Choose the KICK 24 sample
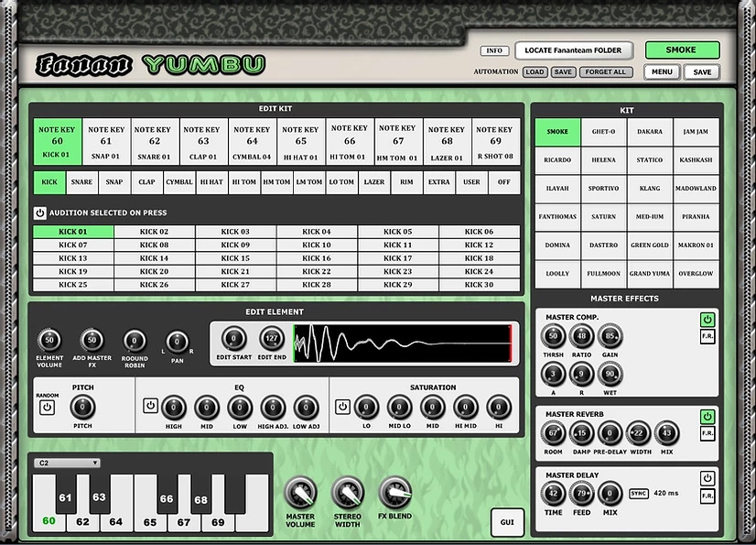The width and height of the screenshot is (756, 545). pyautogui.click(x=480, y=272)
